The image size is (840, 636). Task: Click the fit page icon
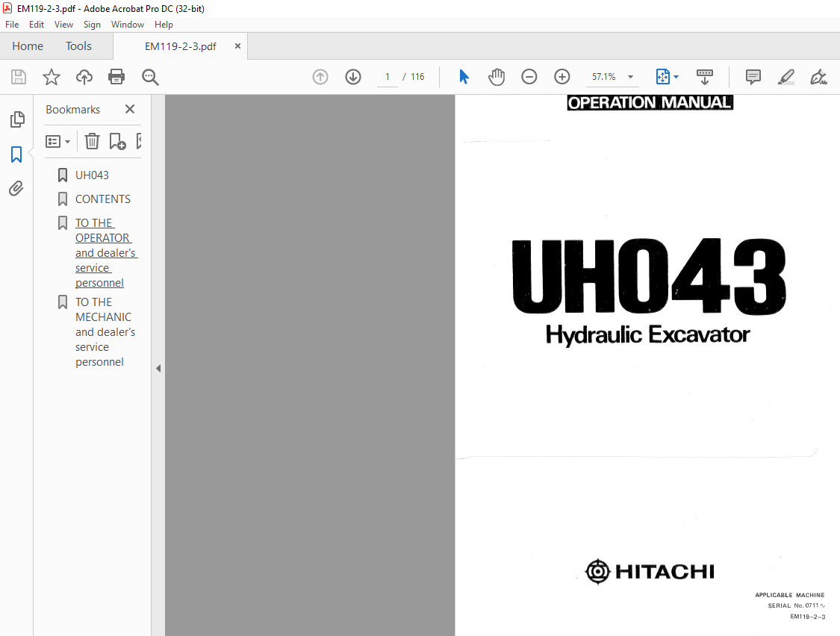click(663, 77)
